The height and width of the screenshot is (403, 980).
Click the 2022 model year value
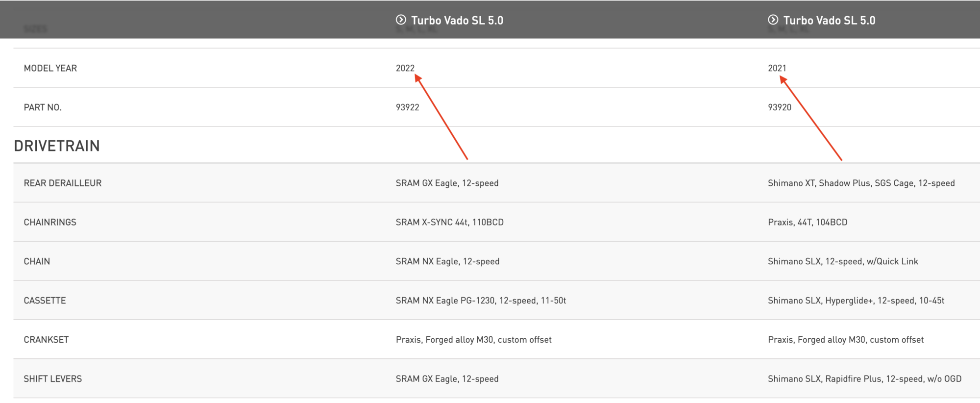tap(405, 68)
